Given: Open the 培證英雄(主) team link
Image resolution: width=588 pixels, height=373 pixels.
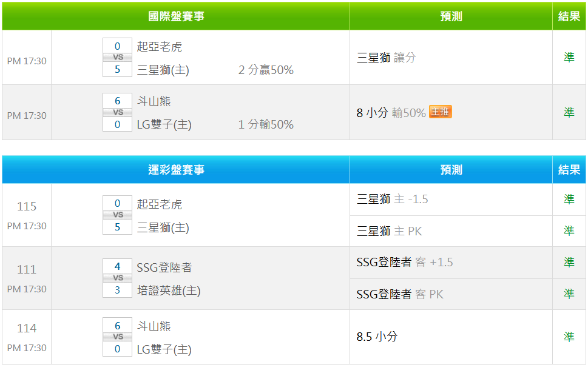Looking at the screenshot, I should click(x=169, y=291).
